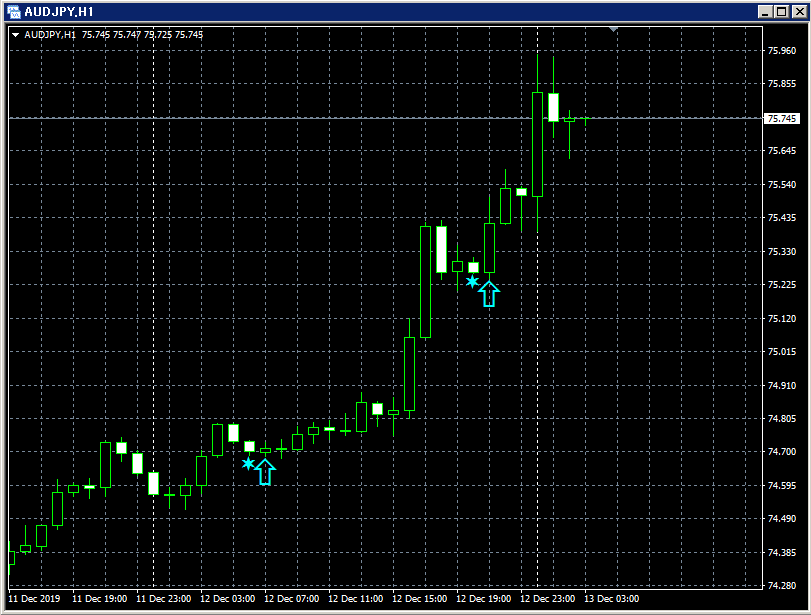Click the time label 13 Dec 03:00 on the axis

click(x=612, y=599)
